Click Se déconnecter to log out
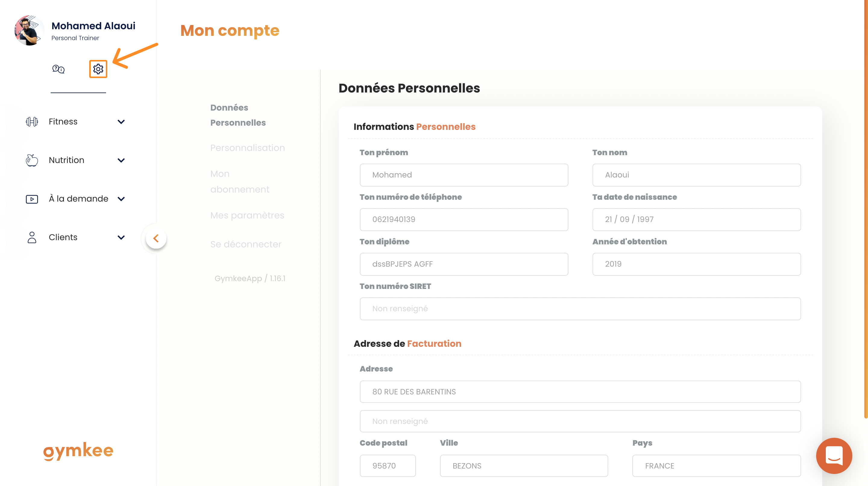This screenshot has width=868, height=486. point(246,244)
